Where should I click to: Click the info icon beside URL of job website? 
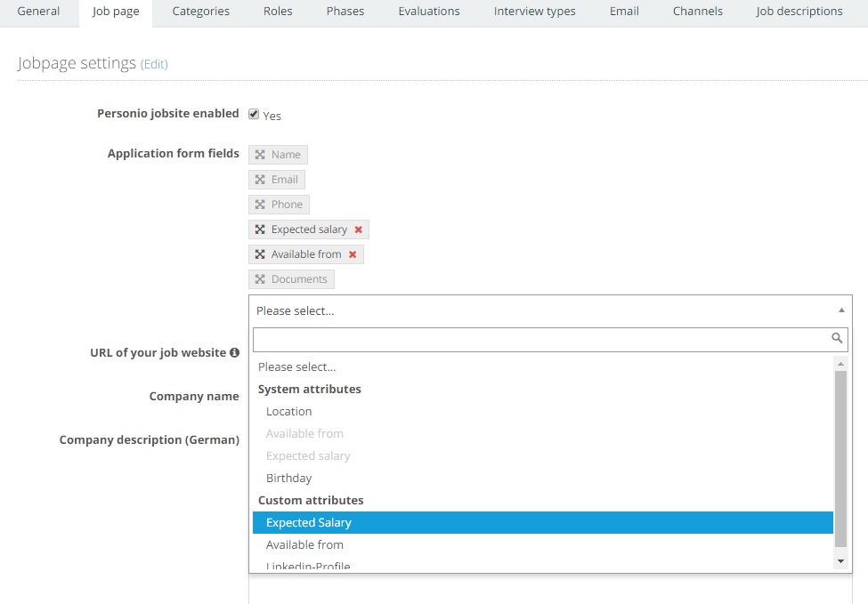(235, 352)
